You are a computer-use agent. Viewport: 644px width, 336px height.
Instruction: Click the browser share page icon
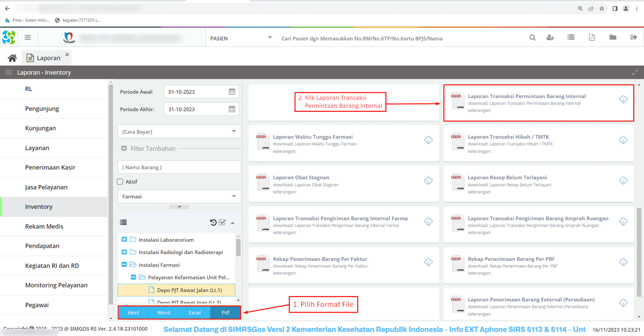point(591,9)
